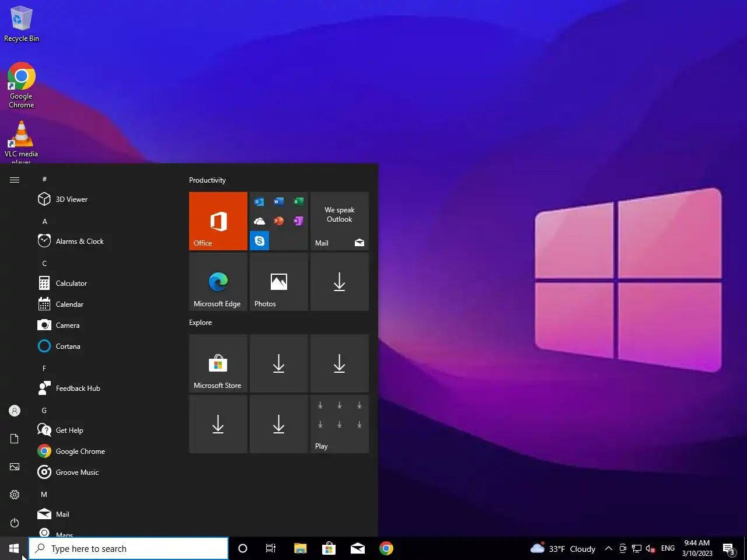Open Pictures from Start sidebar
Image resolution: width=747 pixels, height=560 pixels.
pos(15,467)
